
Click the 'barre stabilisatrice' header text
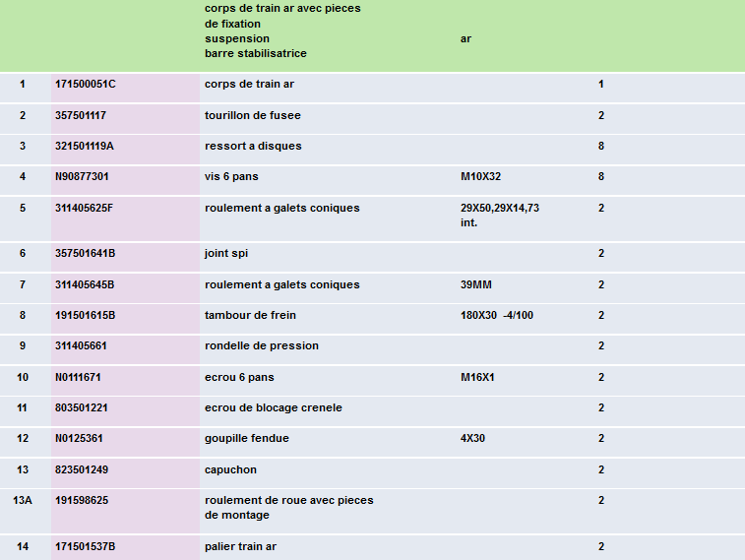point(262,53)
